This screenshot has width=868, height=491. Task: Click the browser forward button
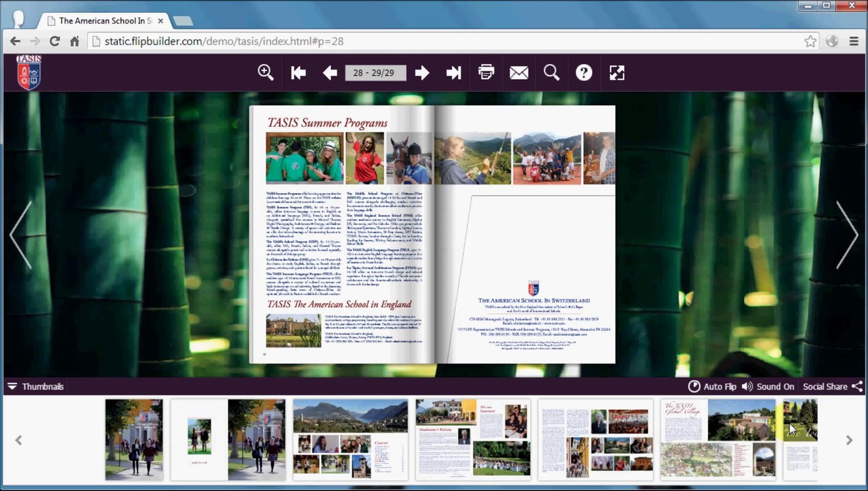tap(35, 41)
